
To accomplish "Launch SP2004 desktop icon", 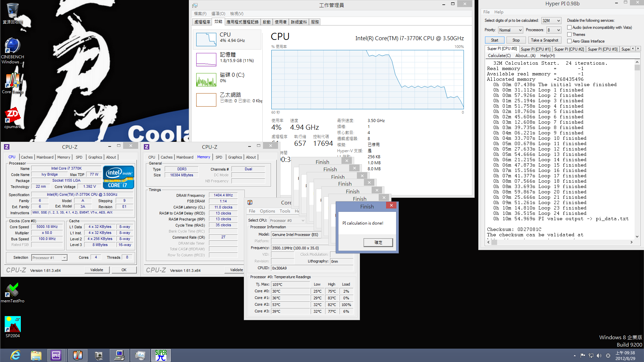I will coord(13,327).
